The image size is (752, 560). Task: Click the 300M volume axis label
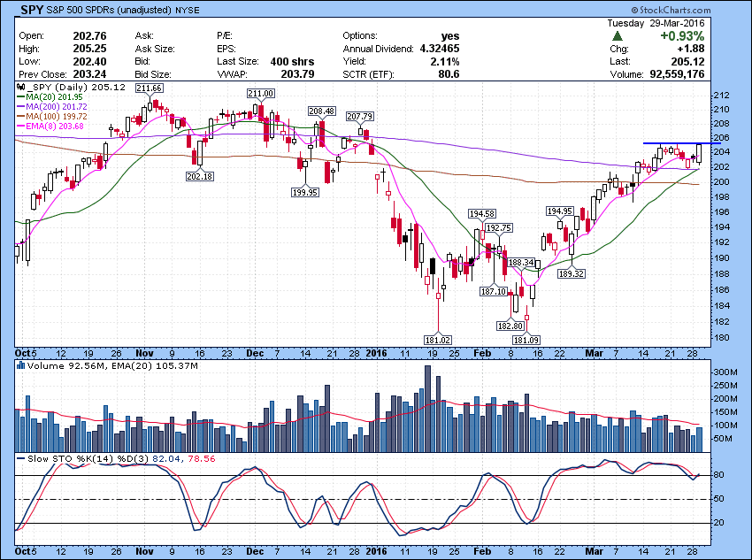(x=725, y=372)
